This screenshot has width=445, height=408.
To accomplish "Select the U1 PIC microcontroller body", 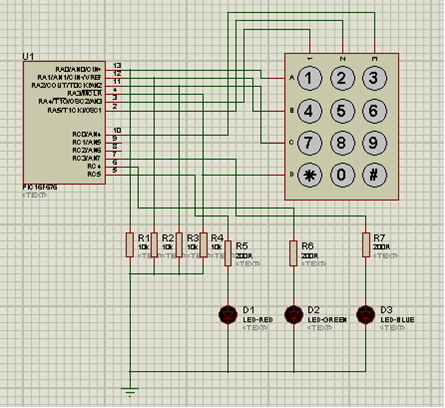I will [64, 123].
